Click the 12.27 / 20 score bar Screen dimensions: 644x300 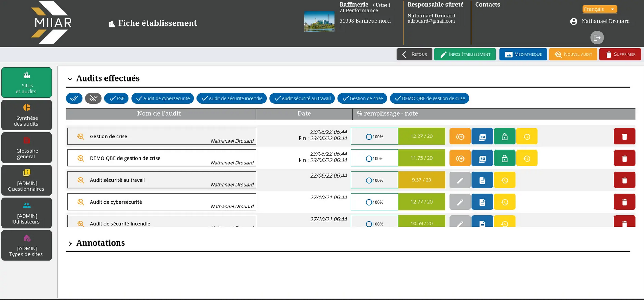click(421, 136)
